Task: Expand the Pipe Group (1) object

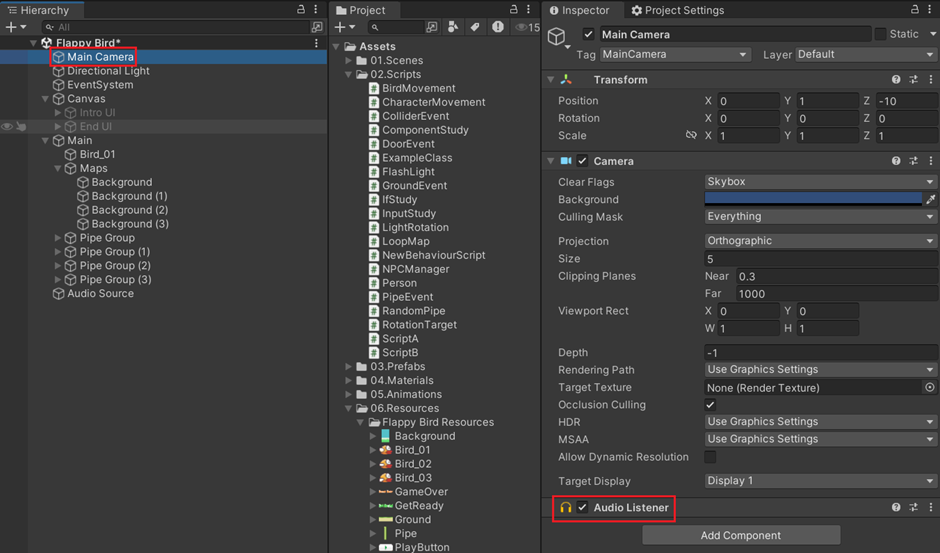Action: 58,252
